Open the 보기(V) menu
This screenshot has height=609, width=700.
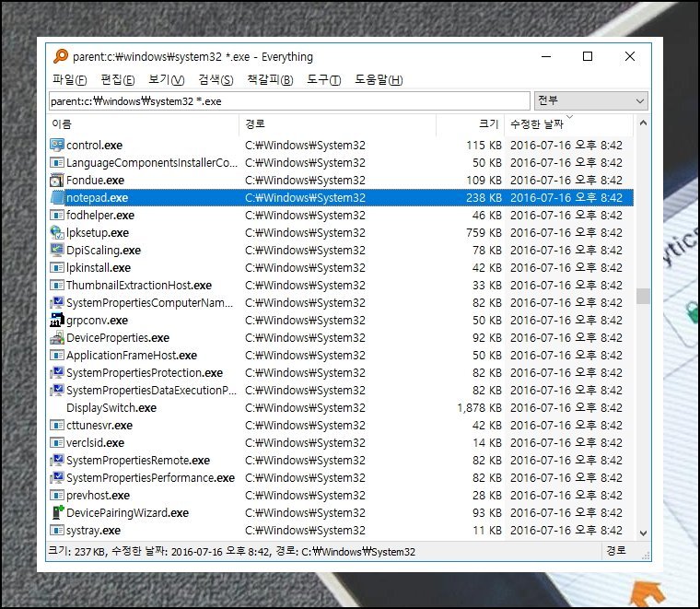[166, 80]
